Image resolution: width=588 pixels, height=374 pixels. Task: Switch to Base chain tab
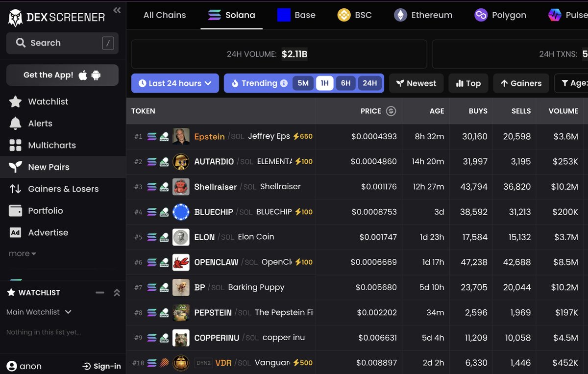(x=296, y=15)
